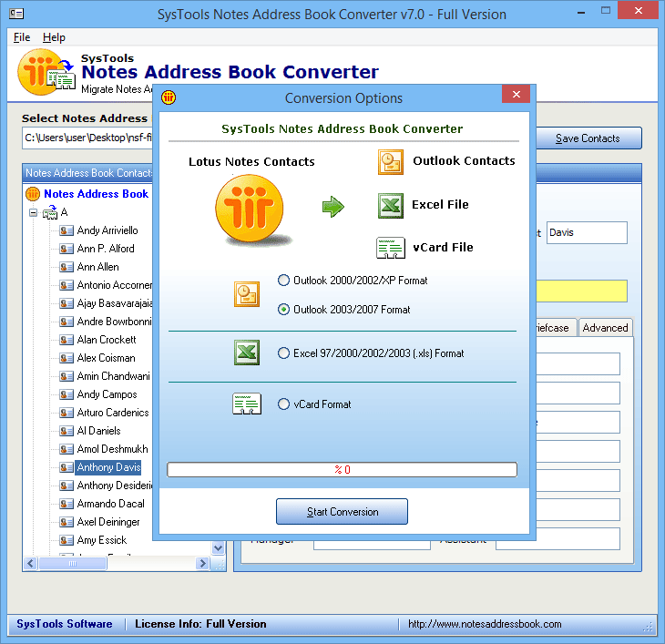
Task: Click the yellow highlighted field in the main window
Action: [x=581, y=291]
